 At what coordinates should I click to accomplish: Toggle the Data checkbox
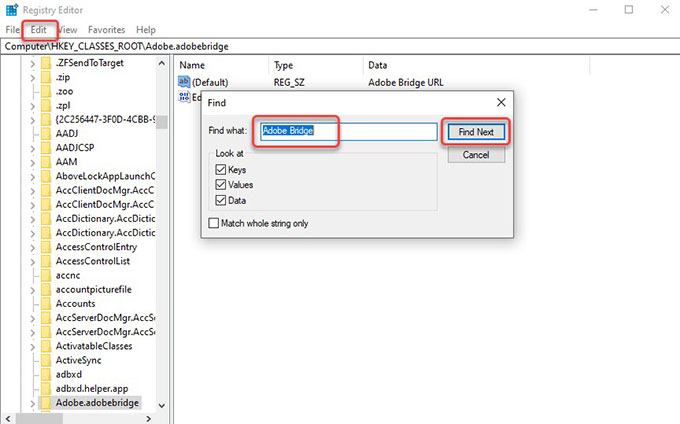(221, 200)
